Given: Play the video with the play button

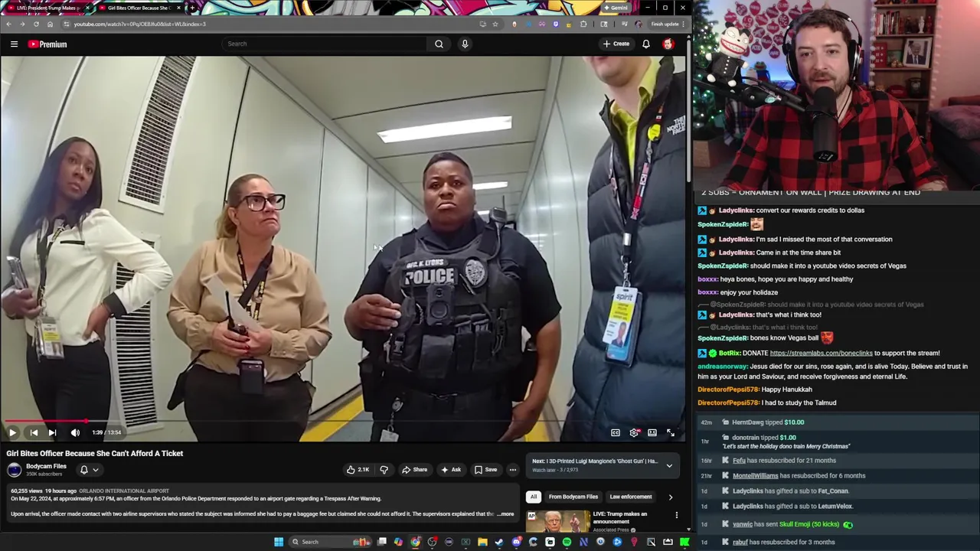Looking at the screenshot, I should click(x=12, y=432).
